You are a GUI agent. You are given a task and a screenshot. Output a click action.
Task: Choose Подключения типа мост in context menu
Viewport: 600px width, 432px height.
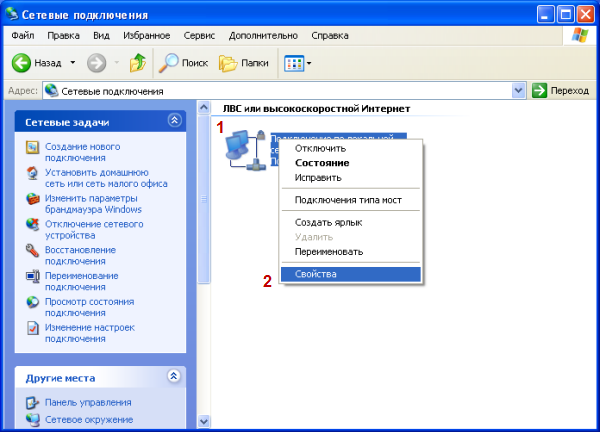[351, 200]
